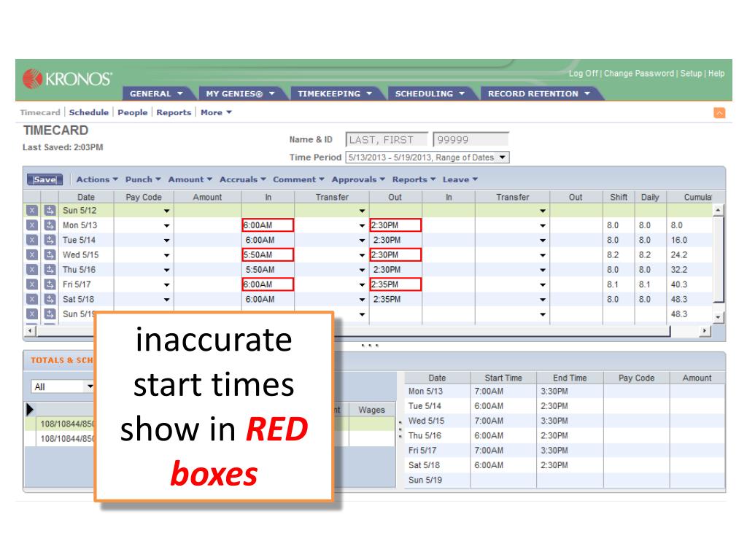
Task: Click the 6:00AM In cell for Mon 5/13
Action: (x=268, y=225)
